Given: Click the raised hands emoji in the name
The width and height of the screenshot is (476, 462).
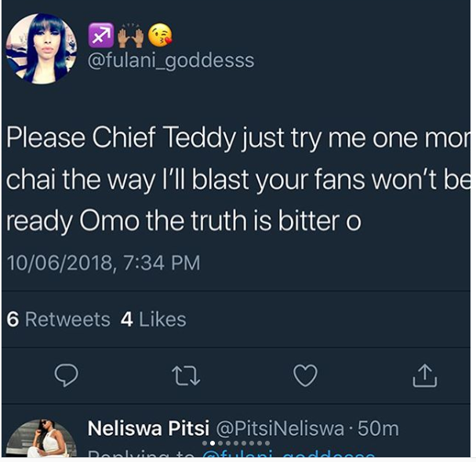Looking at the screenshot, I should click(x=130, y=35).
